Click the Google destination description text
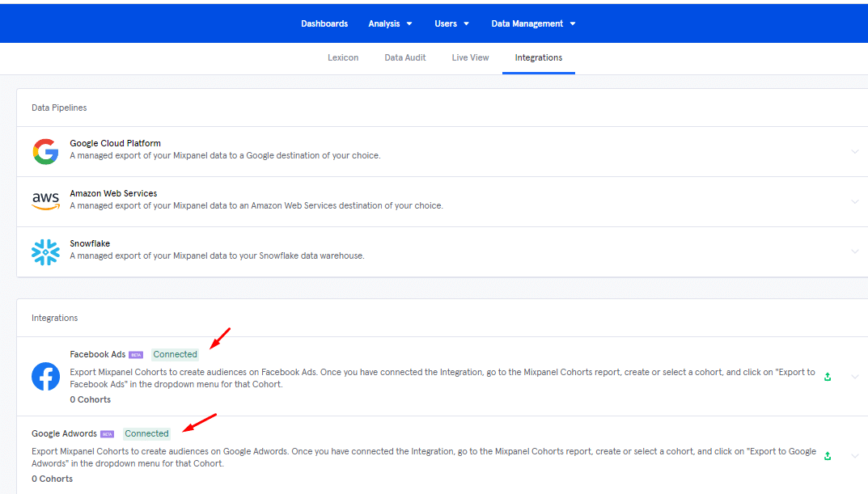868x494 pixels. pos(226,155)
